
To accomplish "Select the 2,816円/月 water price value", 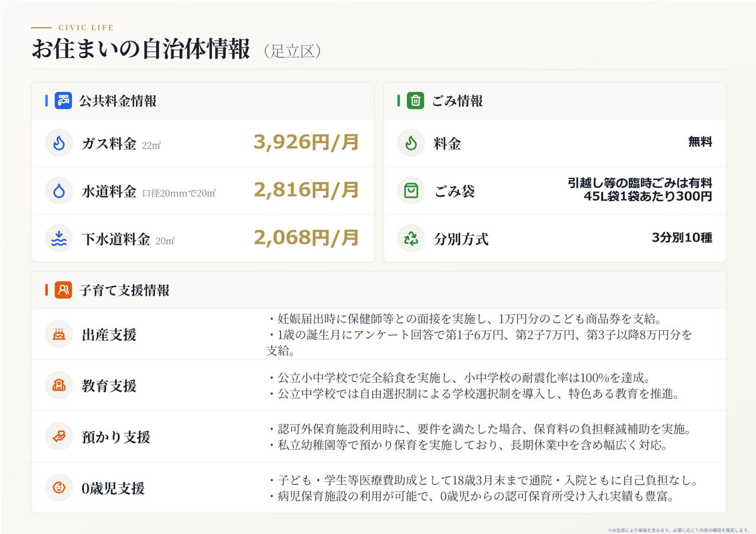I will 307,190.
